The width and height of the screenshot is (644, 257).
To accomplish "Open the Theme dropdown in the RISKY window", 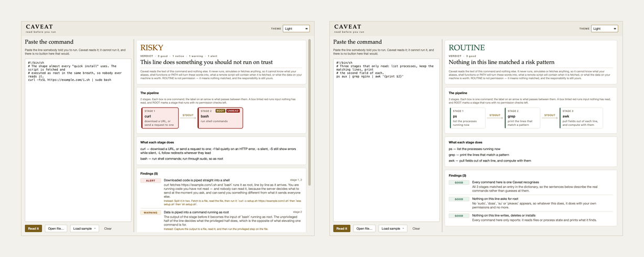I will 296,29.
